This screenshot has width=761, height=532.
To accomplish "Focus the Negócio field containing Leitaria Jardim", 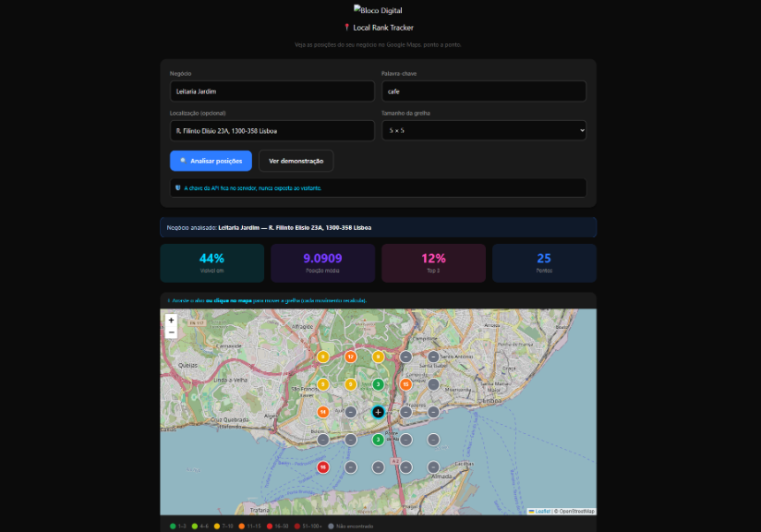I will point(272,91).
